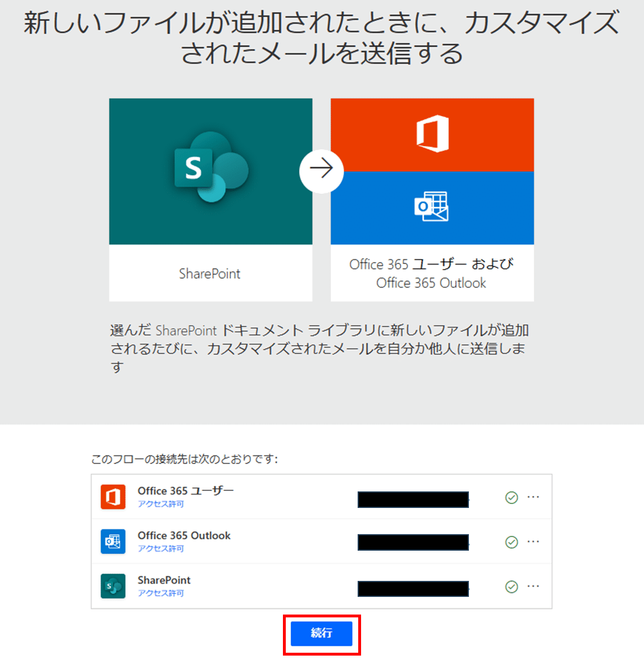Click the redacted account for Office 365 ユーザー
This screenshot has height=663, width=644.
point(414,499)
